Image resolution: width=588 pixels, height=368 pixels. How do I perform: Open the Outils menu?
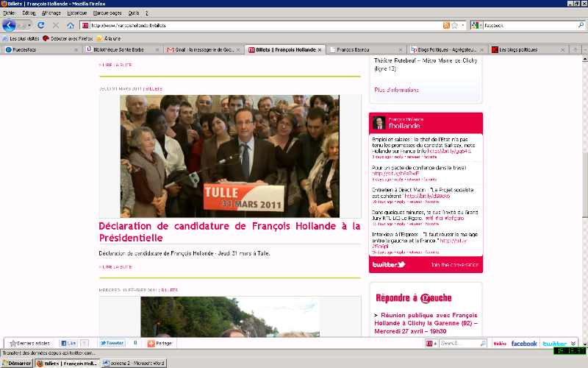coord(134,13)
